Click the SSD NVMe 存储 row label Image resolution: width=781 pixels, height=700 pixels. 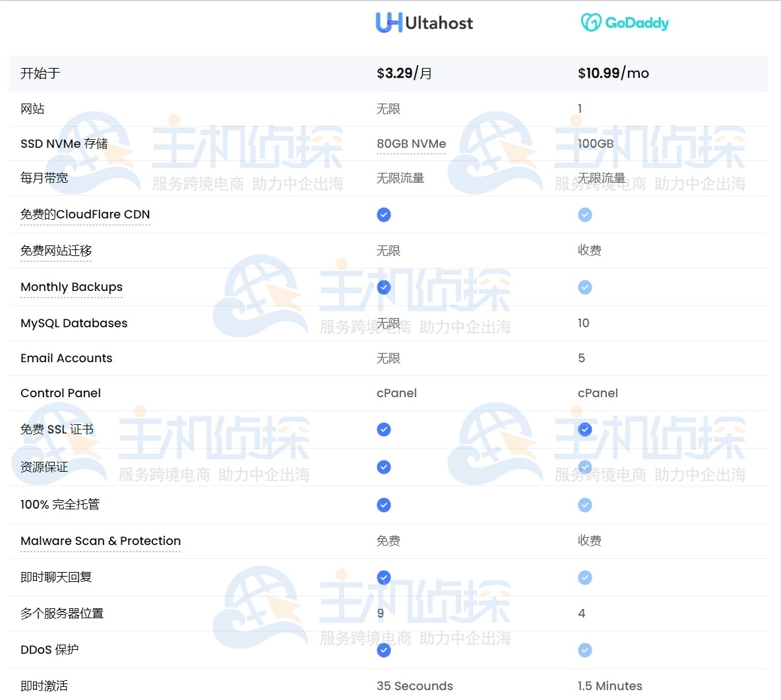[x=64, y=144]
